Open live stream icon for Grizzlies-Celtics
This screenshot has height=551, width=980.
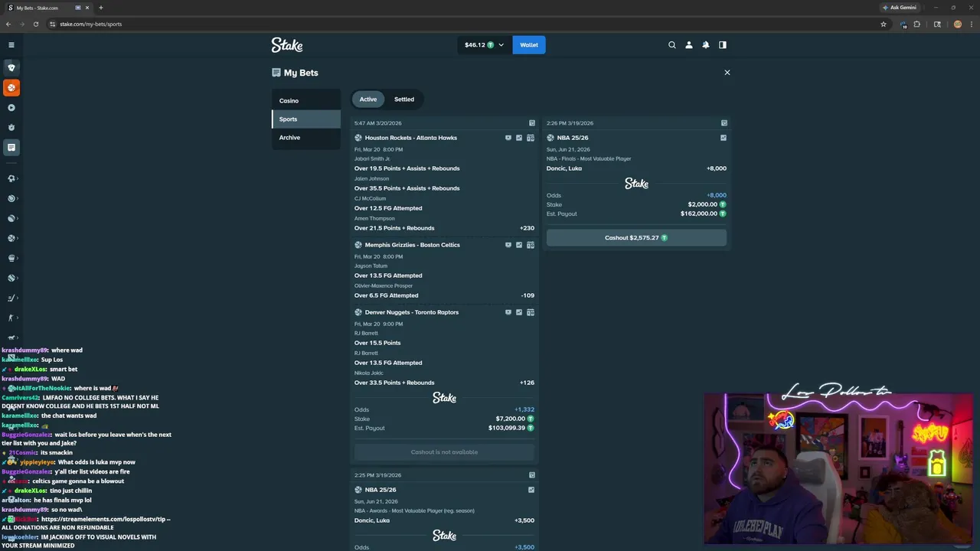[x=508, y=245]
